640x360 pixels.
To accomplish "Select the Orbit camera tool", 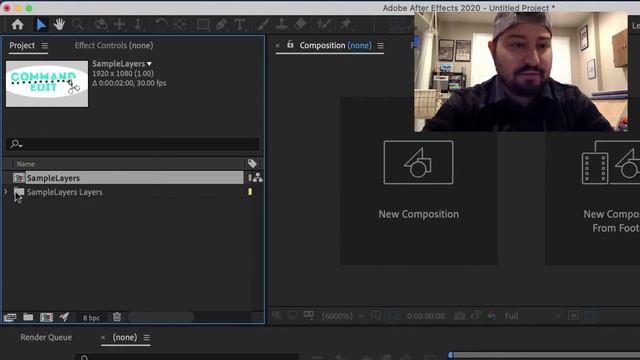I will coord(101,25).
